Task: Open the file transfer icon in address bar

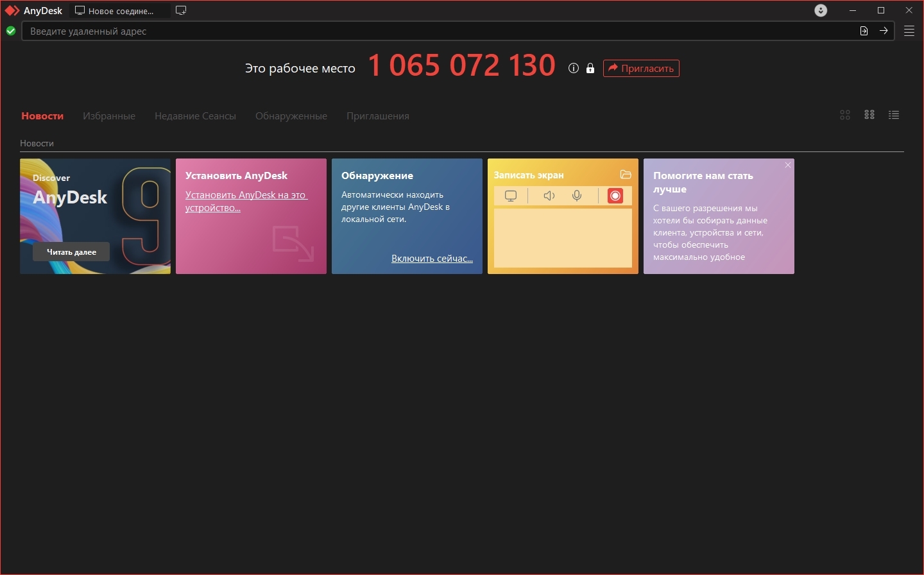Action: tap(864, 31)
